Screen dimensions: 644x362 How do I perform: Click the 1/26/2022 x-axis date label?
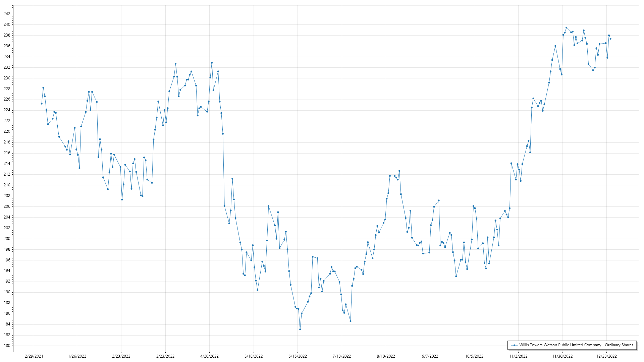click(x=77, y=356)
